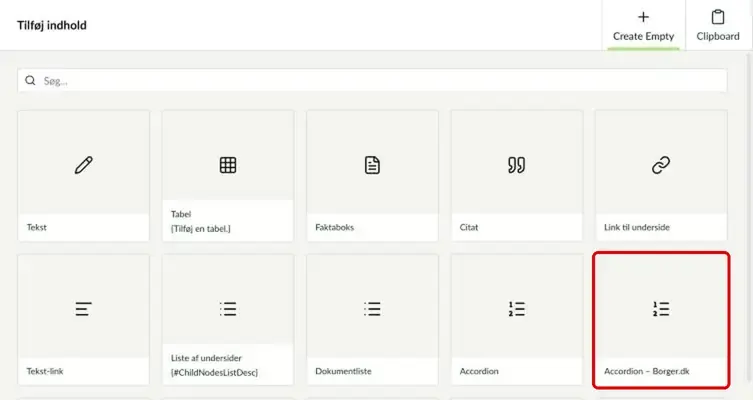Viewport: 753px width, 400px height.
Task: Click the Dokumentliste label
Action: tap(343, 371)
